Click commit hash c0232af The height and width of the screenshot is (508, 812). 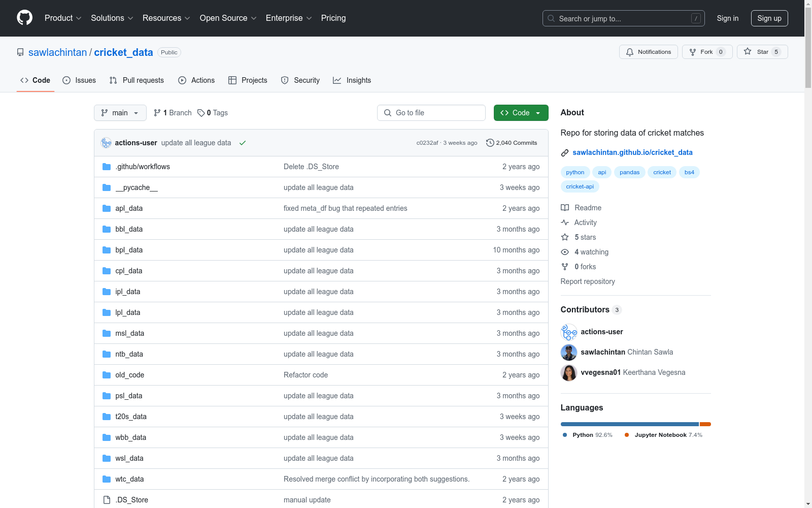click(427, 143)
